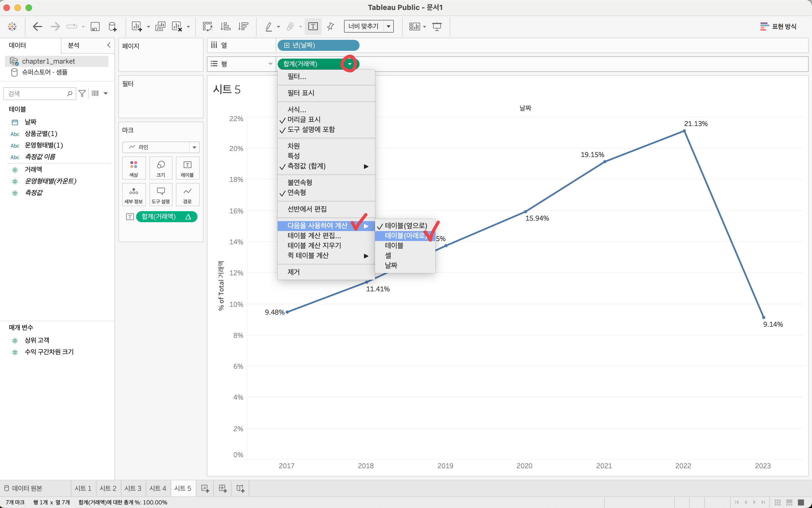
Task: Click sort ascending toolbar icon
Action: (x=225, y=27)
